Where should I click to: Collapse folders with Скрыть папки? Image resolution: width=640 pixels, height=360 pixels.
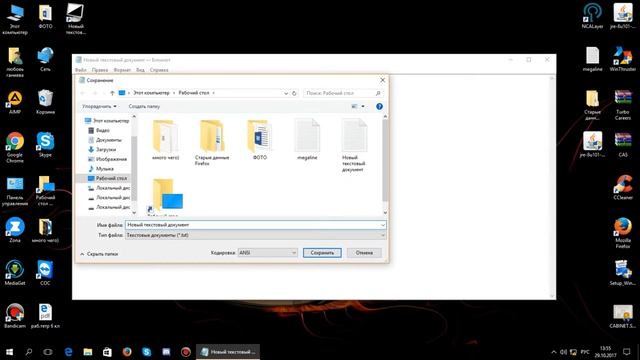[x=99, y=254]
